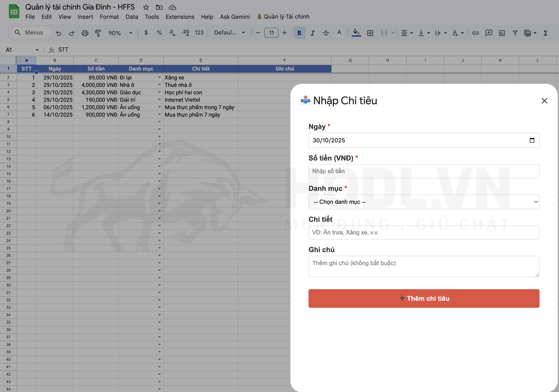Toggle strikethrough formatting

pyautogui.click(x=326, y=33)
